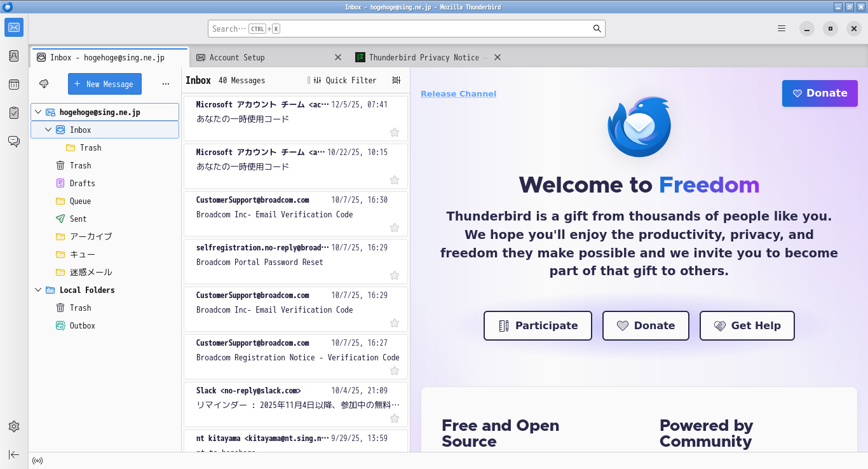Click the search field magnifier icon
868x469 pixels.
597,29
